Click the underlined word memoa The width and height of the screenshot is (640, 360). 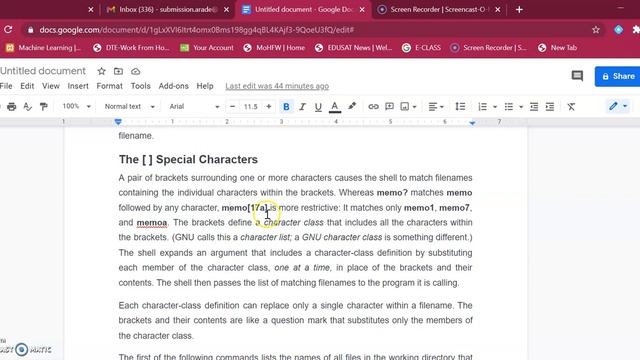click(x=152, y=223)
